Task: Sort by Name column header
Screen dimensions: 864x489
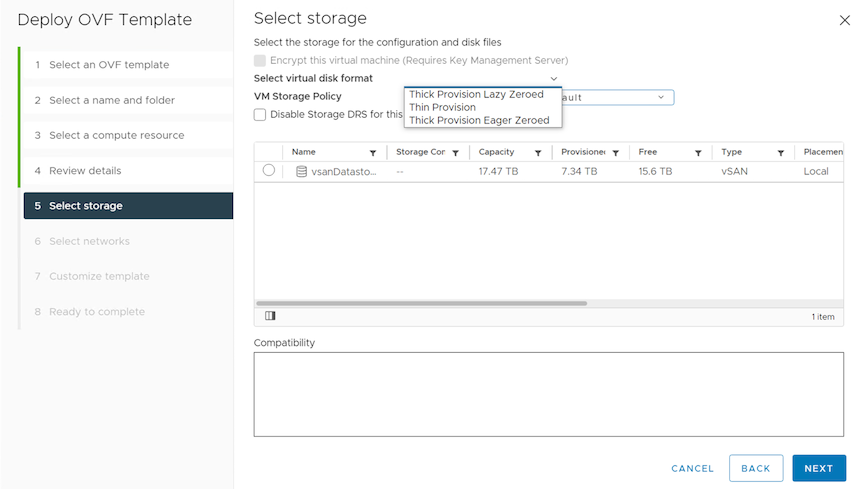Action: click(304, 152)
